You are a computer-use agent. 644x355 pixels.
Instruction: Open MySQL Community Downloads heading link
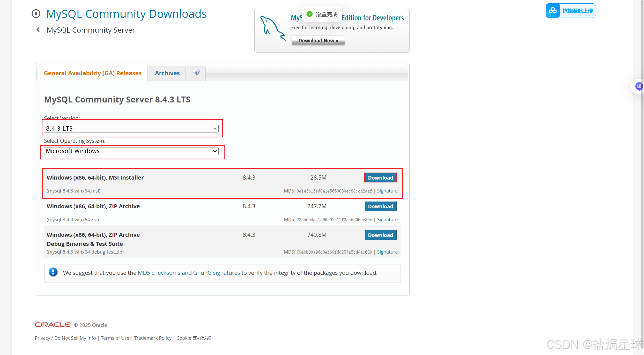click(126, 14)
